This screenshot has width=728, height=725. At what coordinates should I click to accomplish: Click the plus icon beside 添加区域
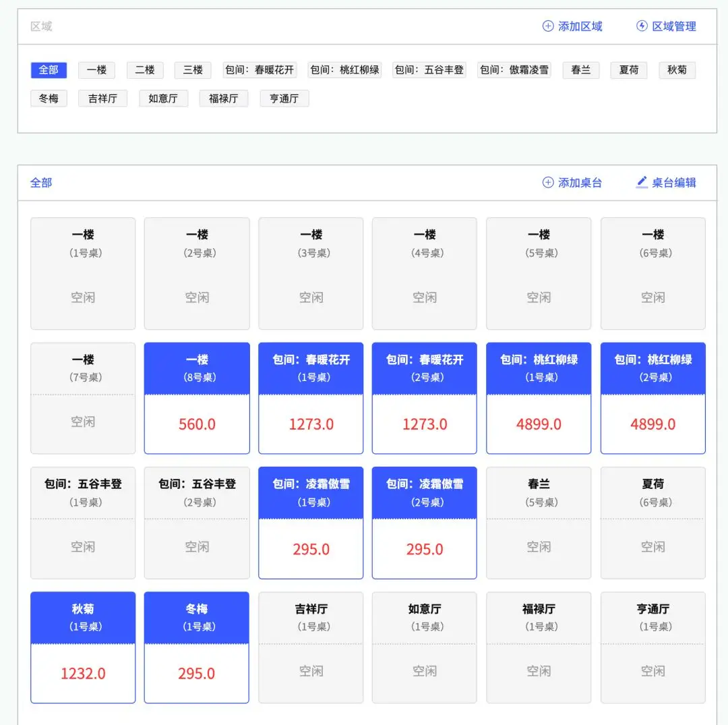548,26
